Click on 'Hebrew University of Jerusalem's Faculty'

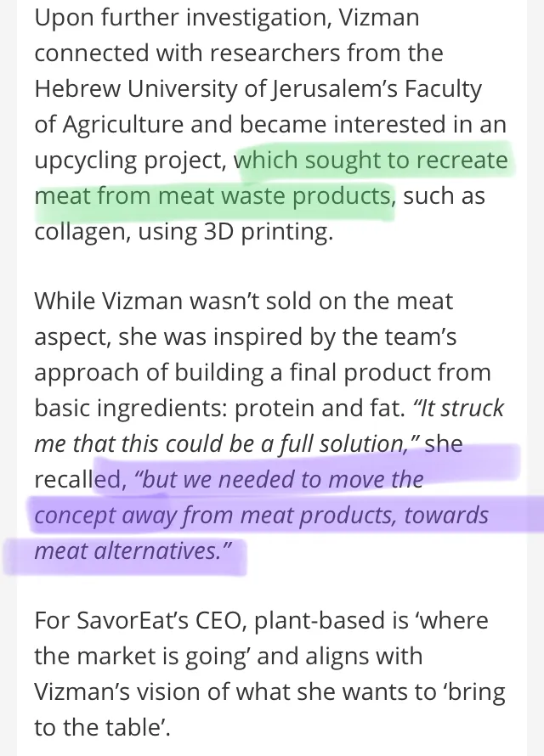click(x=258, y=88)
